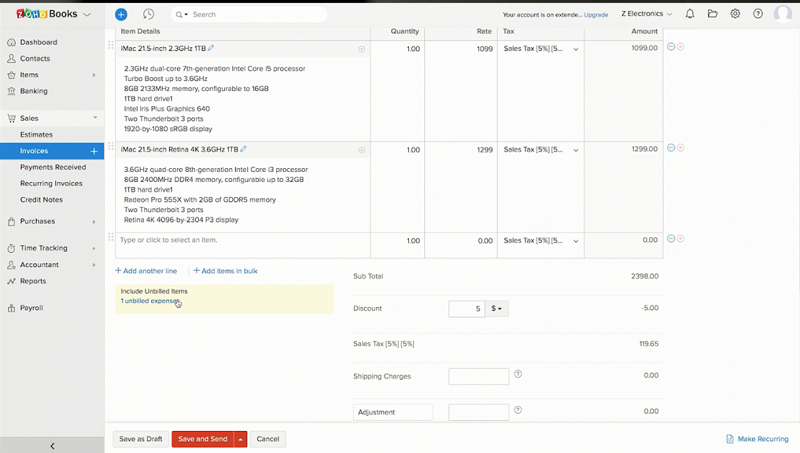Open the settings gear icon
The image size is (800, 453).
(735, 14)
